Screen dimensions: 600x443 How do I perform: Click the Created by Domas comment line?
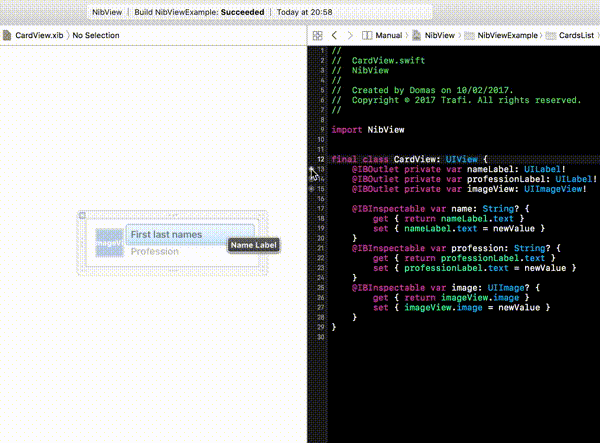pyautogui.click(x=422, y=90)
